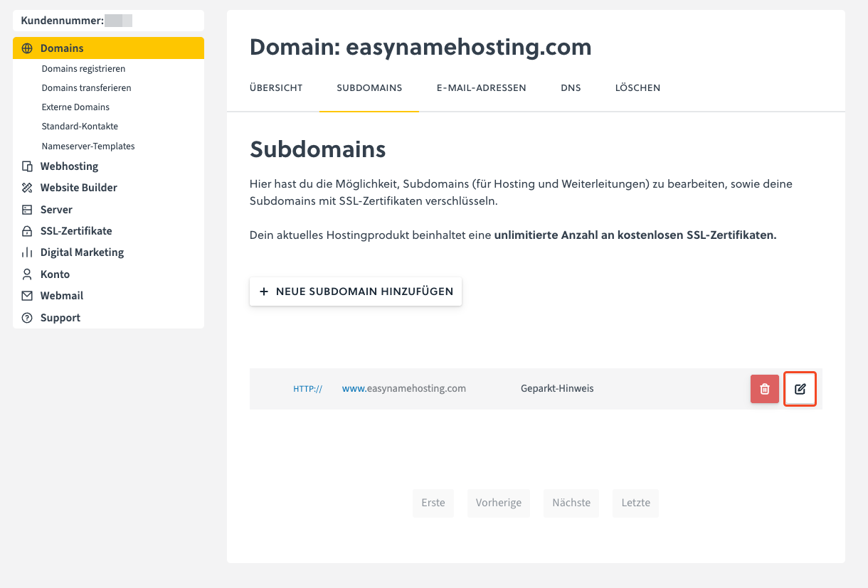Screen dimensions: 868x588
Task: Switch to the E-Mail-Adressen tab
Action: pos(481,88)
